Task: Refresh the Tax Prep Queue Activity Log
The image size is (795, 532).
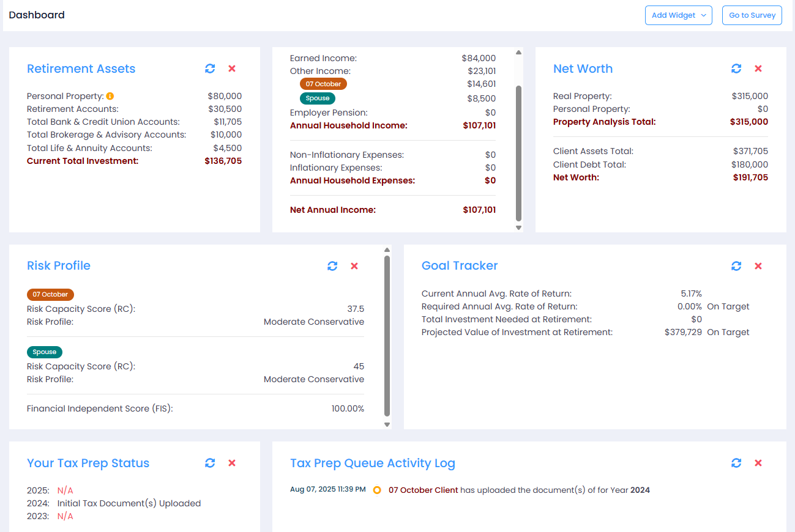Action: coord(736,463)
